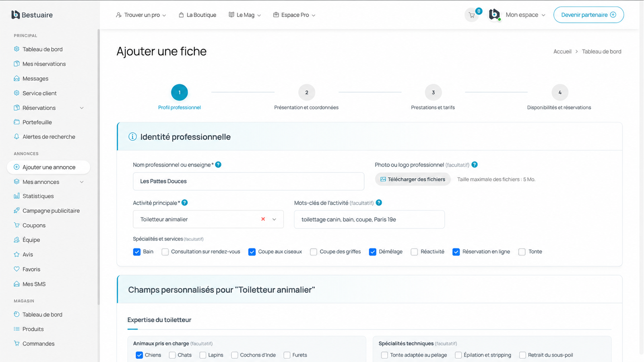Open Avis in the sidebar
Screen dimensions: 644x362
click(28, 255)
